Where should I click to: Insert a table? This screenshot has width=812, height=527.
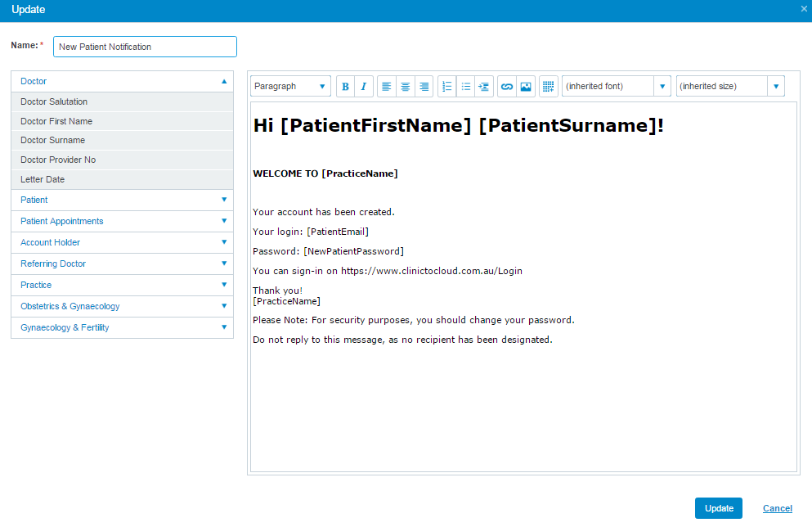click(x=549, y=87)
